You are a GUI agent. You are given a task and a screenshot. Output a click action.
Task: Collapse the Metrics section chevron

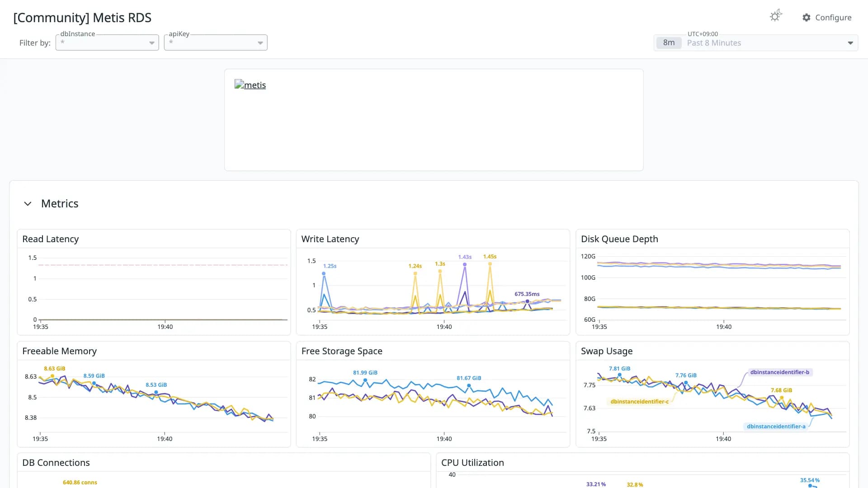point(28,204)
